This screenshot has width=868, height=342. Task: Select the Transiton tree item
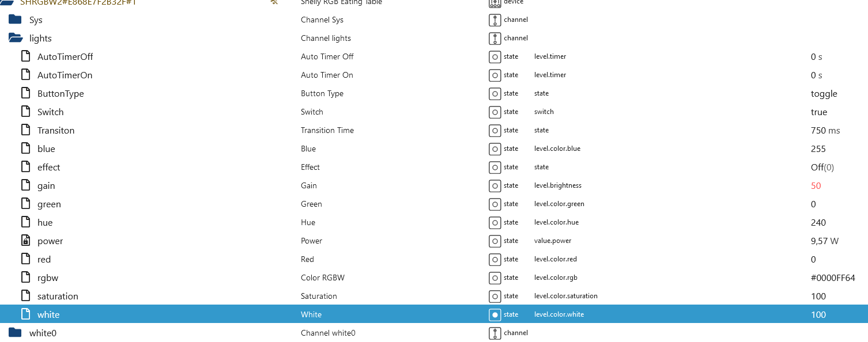pos(56,131)
